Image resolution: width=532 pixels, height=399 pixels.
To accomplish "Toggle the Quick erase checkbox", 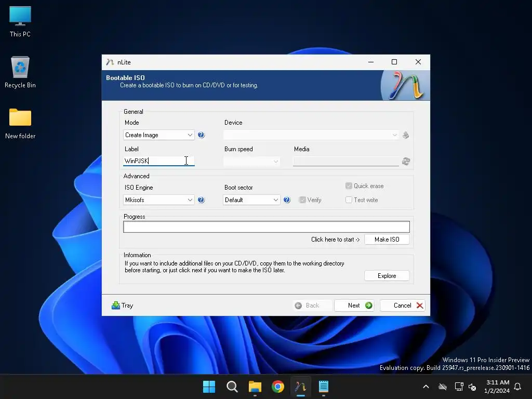I will pyautogui.click(x=349, y=186).
